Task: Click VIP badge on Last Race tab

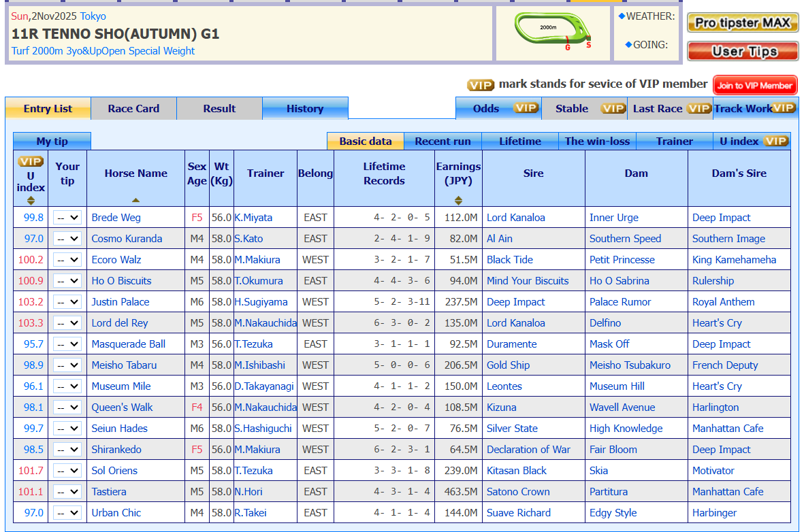Action: click(699, 108)
